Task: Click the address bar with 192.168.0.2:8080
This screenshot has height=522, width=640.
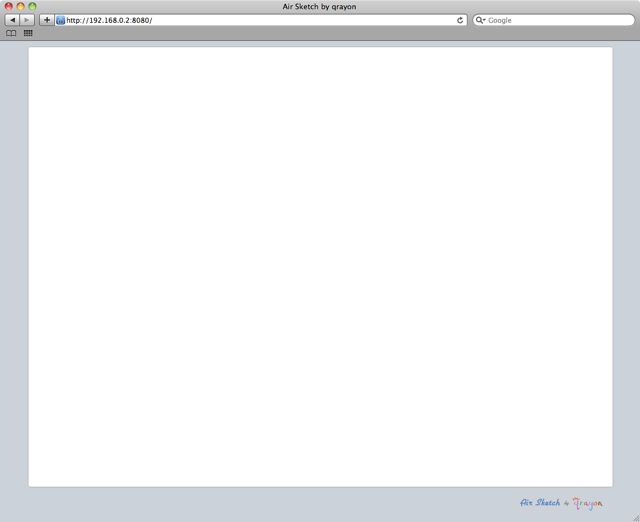Action: (261, 20)
